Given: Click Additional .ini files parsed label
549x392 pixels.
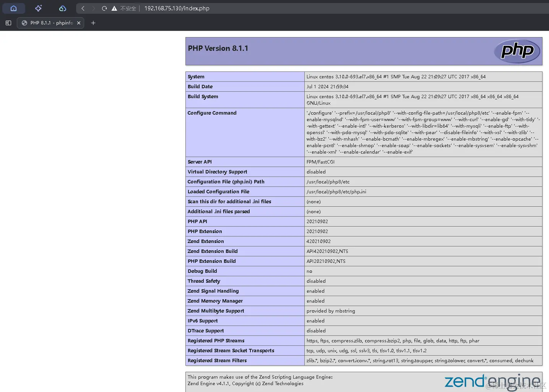Looking at the screenshot, I should pos(219,211).
